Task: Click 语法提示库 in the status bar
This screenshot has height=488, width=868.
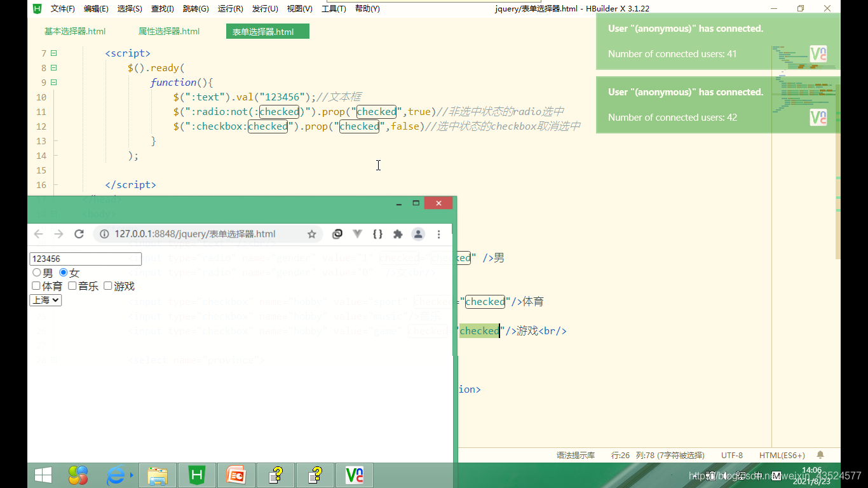Action: point(576,455)
